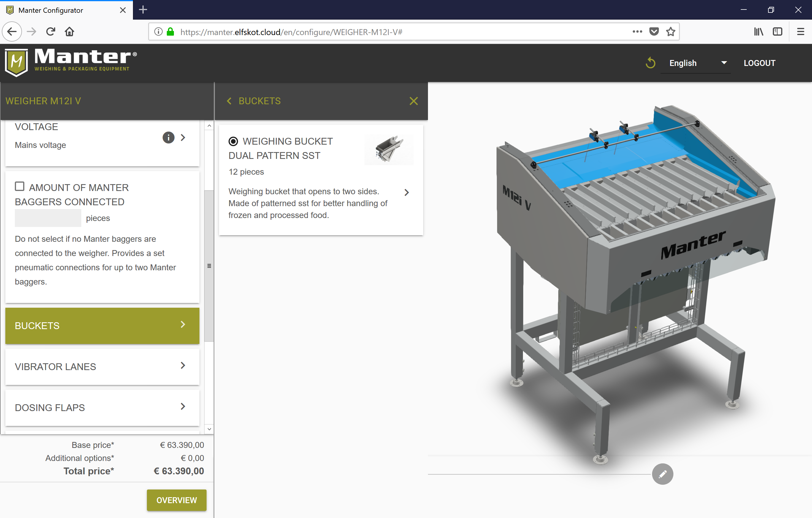
Task: Toggle the browser sidebar icon
Action: [x=778, y=32]
